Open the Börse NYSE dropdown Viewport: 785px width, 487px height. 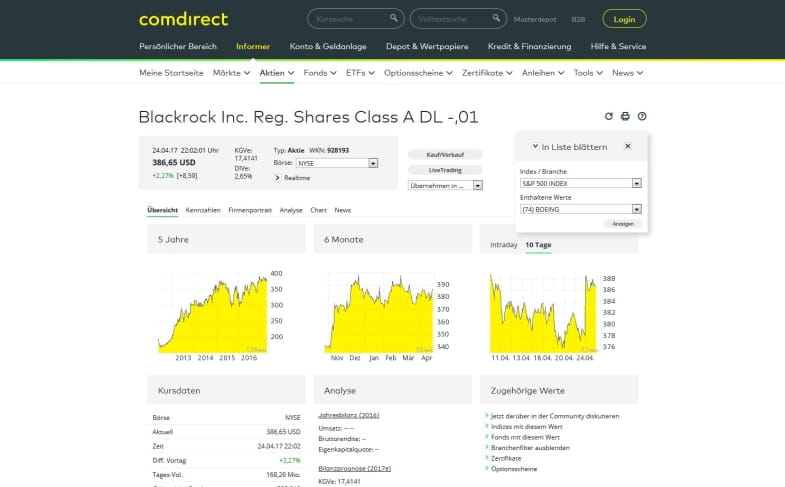coord(337,163)
